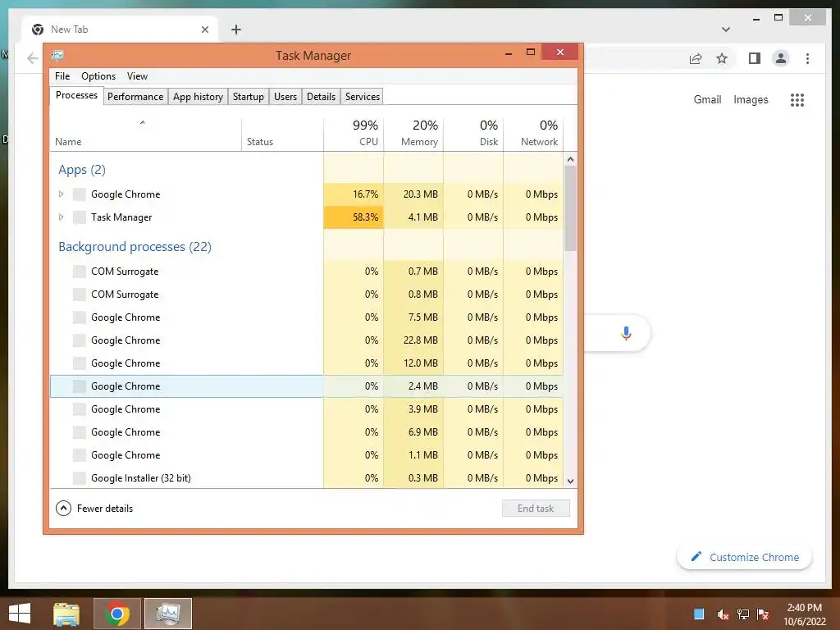The height and width of the screenshot is (630, 840).
Task: Open the Options menu
Action: click(98, 76)
